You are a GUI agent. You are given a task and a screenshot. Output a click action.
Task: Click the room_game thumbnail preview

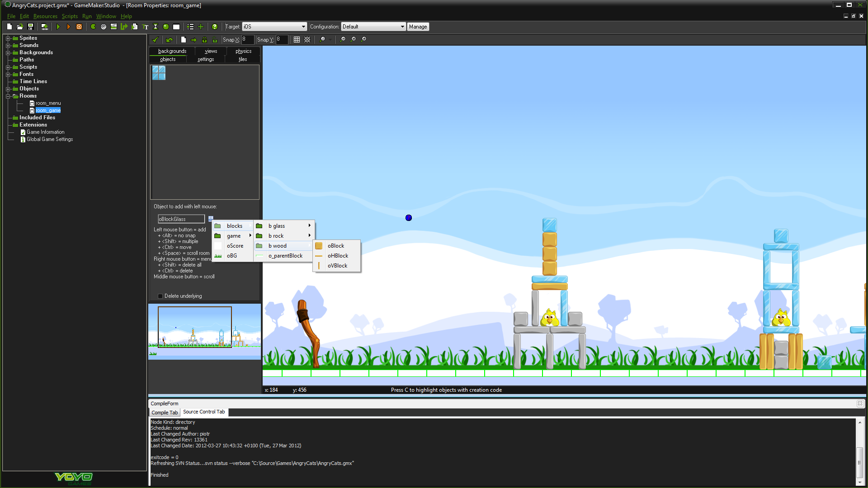point(204,330)
